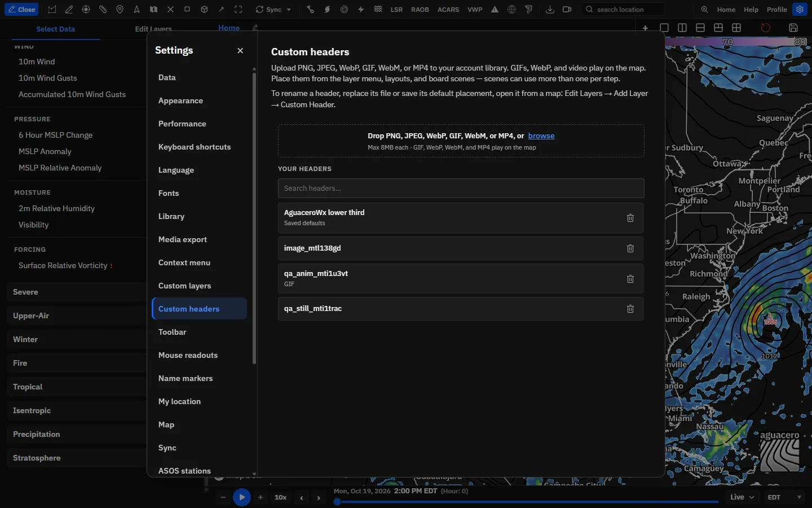Screen dimensions: 812x508
Task: Open the Live mode dropdown
Action: pyautogui.click(x=742, y=497)
